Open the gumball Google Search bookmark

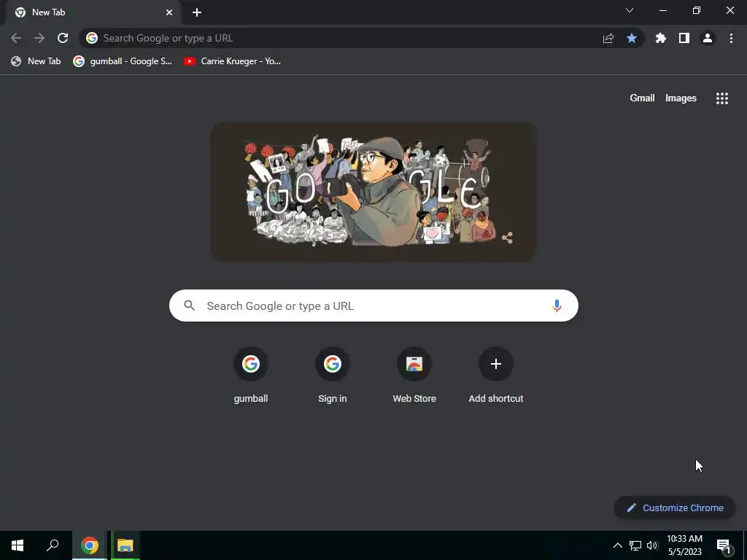pos(123,61)
